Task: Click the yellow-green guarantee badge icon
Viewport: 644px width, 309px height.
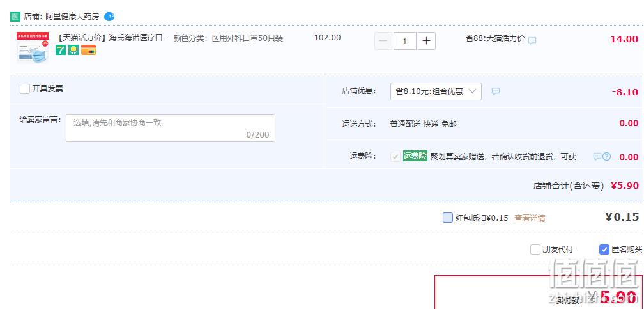Action: (x=73, y=50)
